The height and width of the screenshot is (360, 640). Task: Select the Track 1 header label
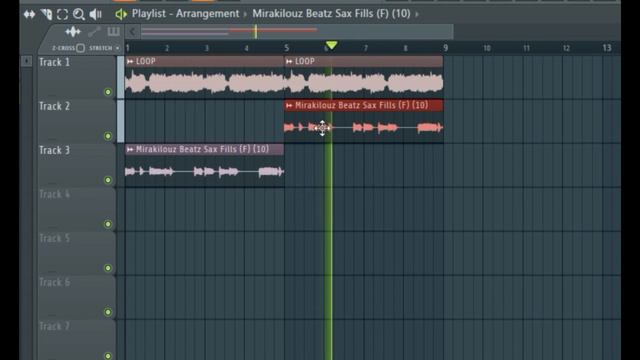(x=54, y=62)
